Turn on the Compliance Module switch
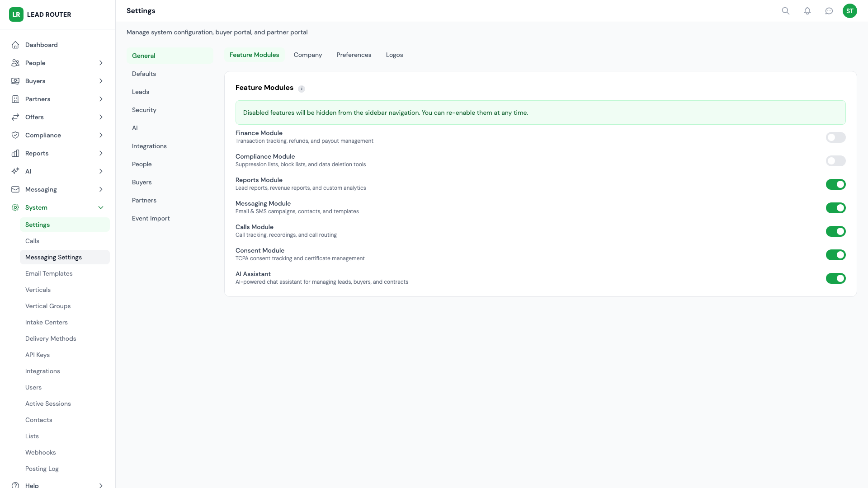 835,161
